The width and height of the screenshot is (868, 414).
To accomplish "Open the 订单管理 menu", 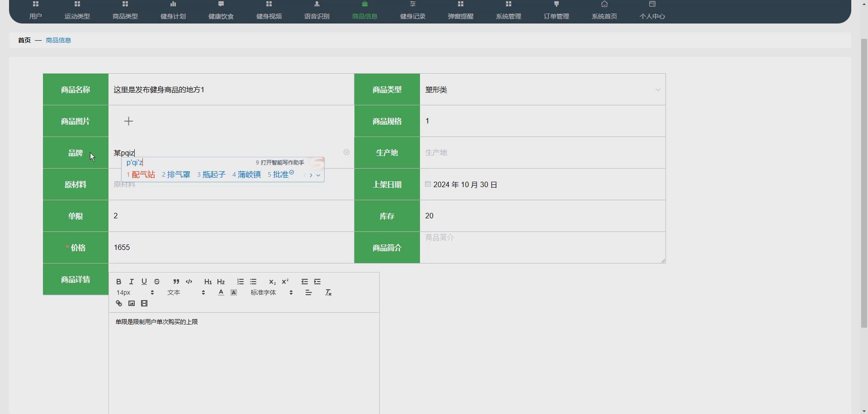I will [x=557, y=11].
